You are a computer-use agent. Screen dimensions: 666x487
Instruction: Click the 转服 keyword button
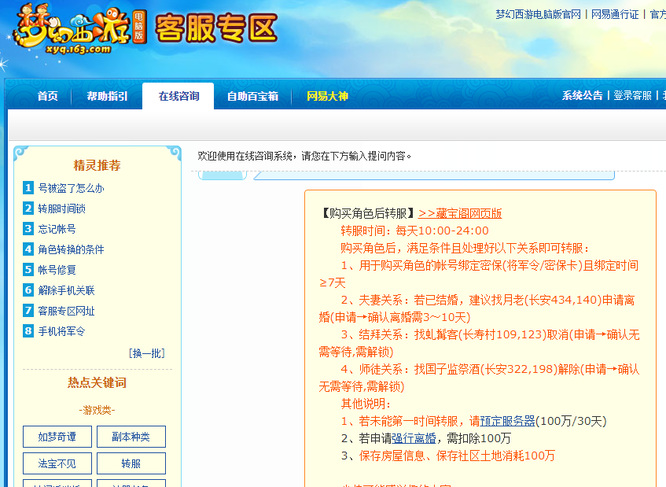(x=131, y=463)
